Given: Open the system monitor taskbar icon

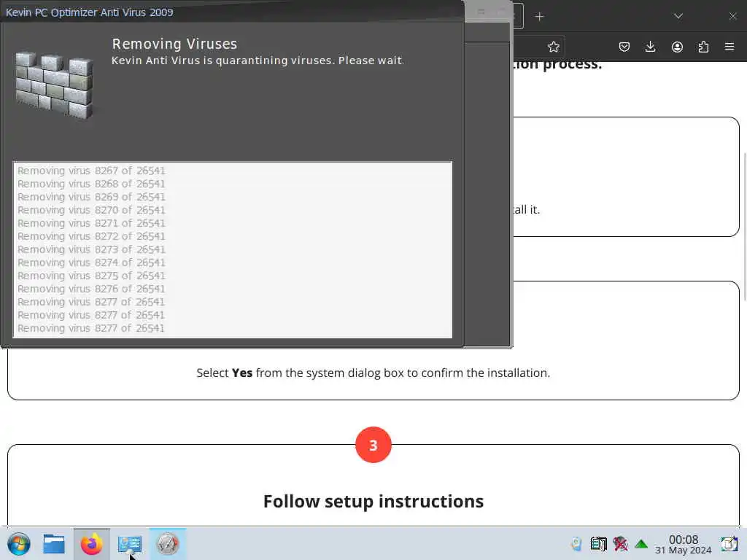Looking at the screenshot, I should coord(130,544).
